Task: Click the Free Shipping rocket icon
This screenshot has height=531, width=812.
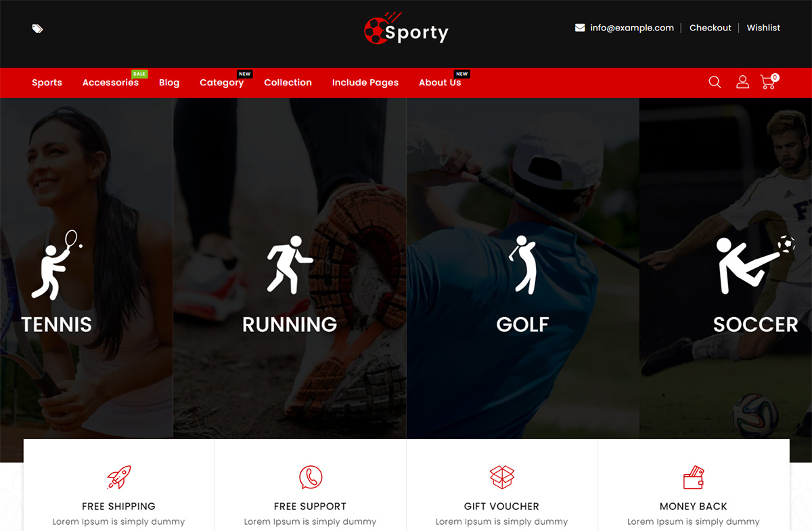Action: 119,477
